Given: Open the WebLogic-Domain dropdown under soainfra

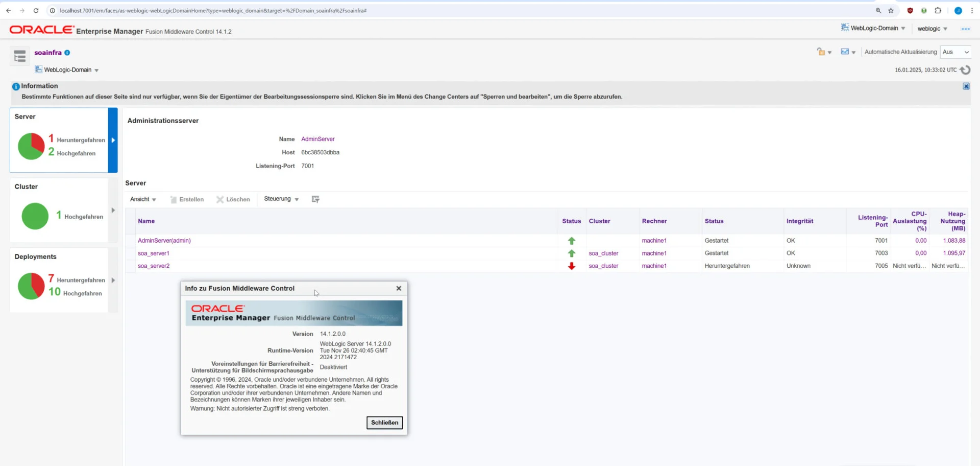Looking at the screenshot, I should (x=67, y=70).
